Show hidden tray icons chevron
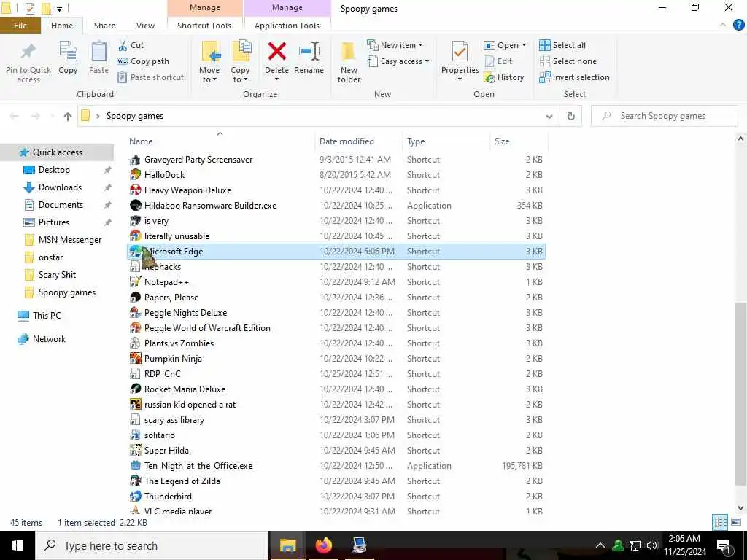747x560 pixels. click(x=600, y=545)
